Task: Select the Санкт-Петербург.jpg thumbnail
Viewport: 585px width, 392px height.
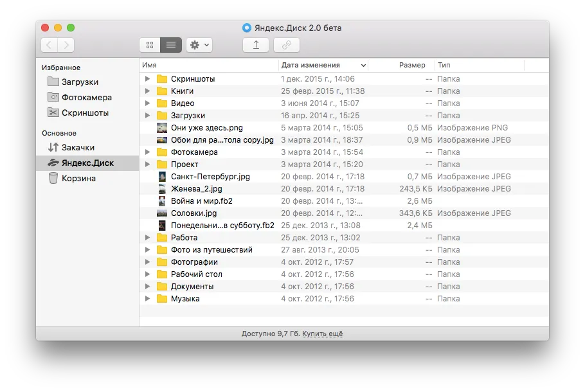Action: 162,177
